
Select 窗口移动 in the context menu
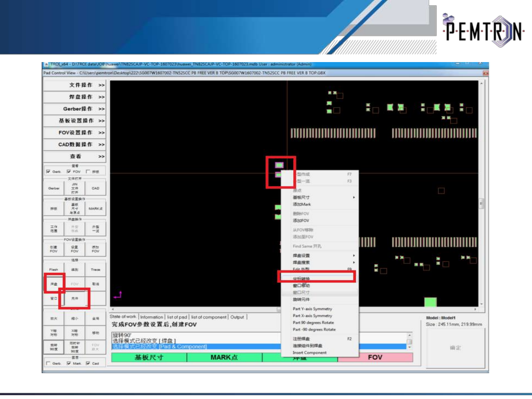[320, 286]
